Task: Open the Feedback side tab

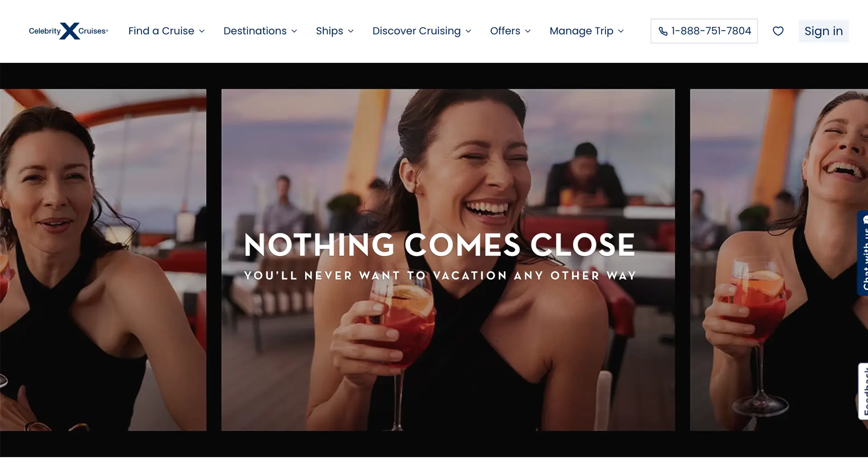Action: pyautogui.click(x=863, y=391)
